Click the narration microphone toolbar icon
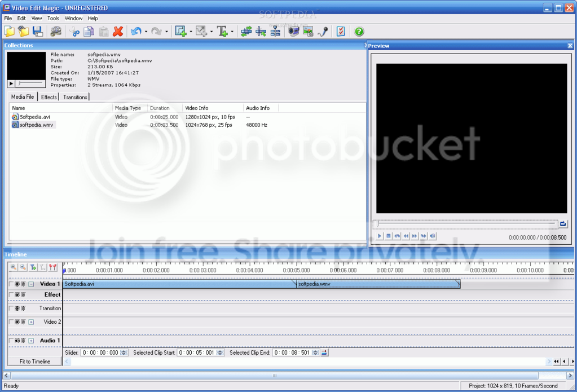The image size is (577, 392). pos(323,32)
